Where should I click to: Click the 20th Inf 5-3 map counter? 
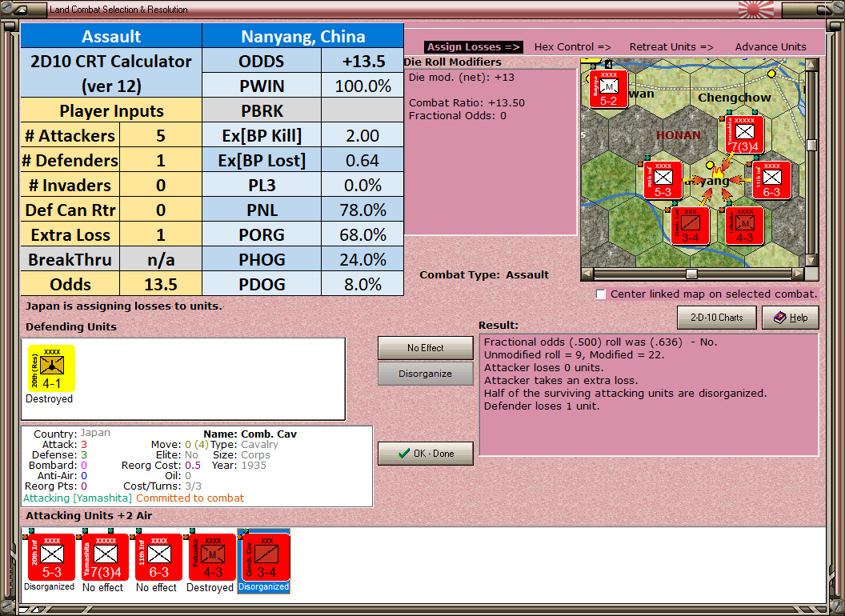663,180
